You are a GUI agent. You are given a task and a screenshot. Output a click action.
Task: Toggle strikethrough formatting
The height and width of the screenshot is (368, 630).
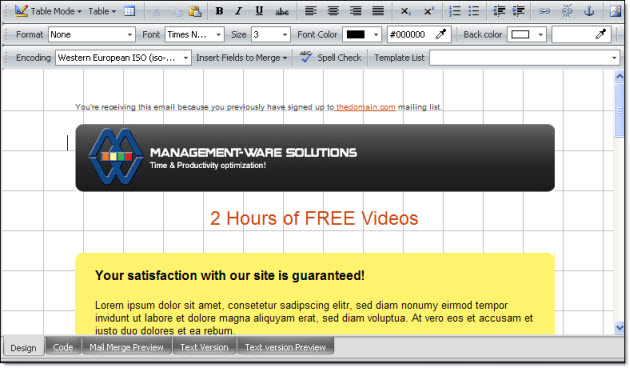282,11
